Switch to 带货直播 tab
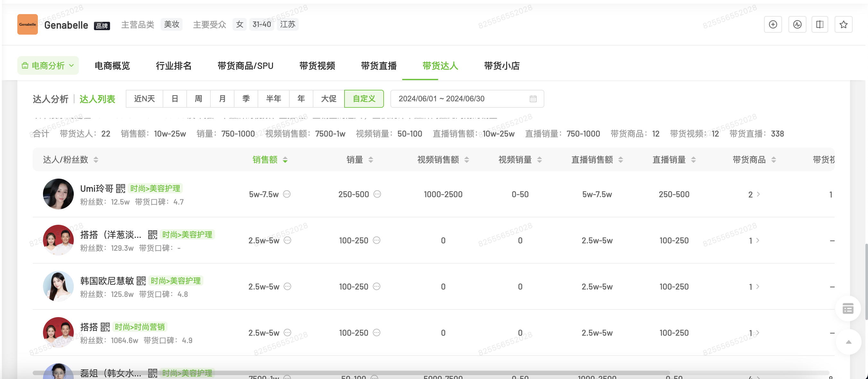The width and height of the screenshot is (868, 379). click(379, 66)
